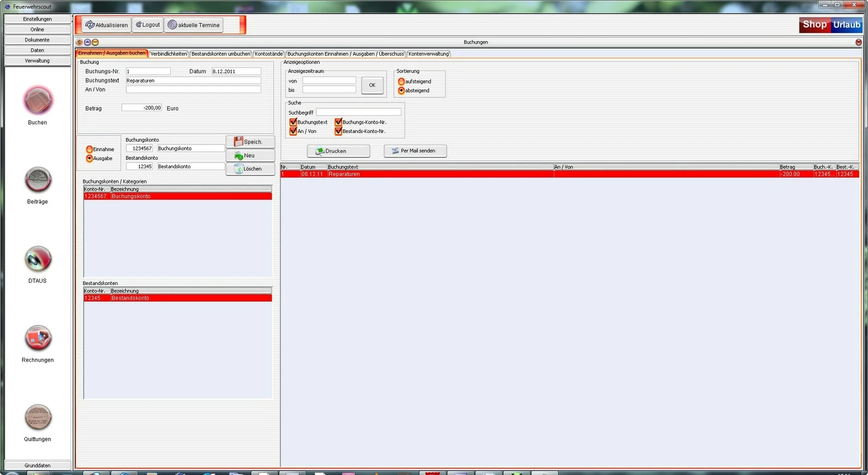Open the DTAUS module icon
The image size is (868, 475).
pos(38,259)
